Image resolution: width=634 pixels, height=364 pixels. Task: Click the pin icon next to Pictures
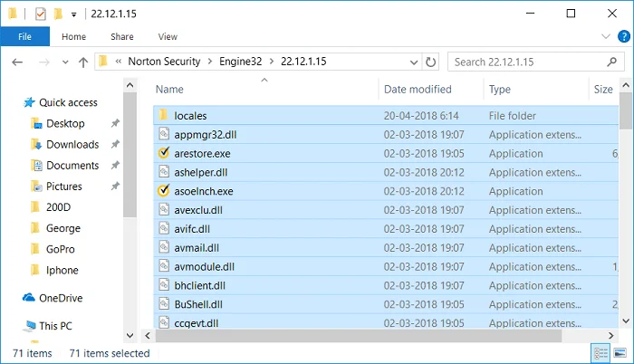tap(115, 187)
